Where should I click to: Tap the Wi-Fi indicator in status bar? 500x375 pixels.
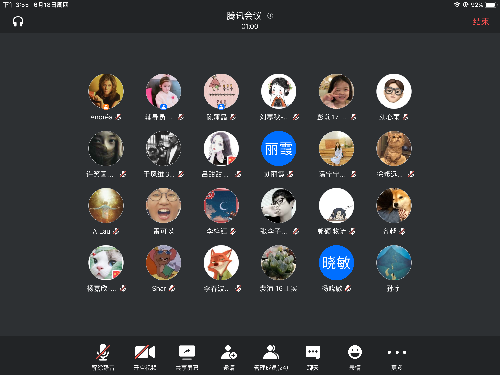coord(457,5)
